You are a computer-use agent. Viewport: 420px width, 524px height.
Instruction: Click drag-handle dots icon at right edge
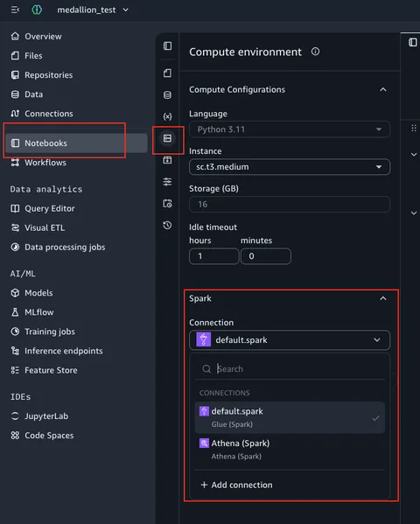tap(414, 128)
